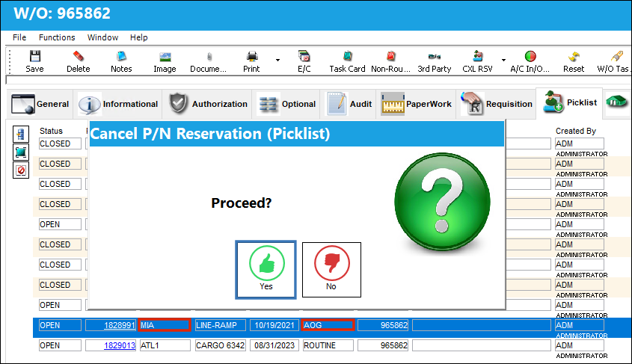Click the OPEN status in ATL1 row

point(60,345)
